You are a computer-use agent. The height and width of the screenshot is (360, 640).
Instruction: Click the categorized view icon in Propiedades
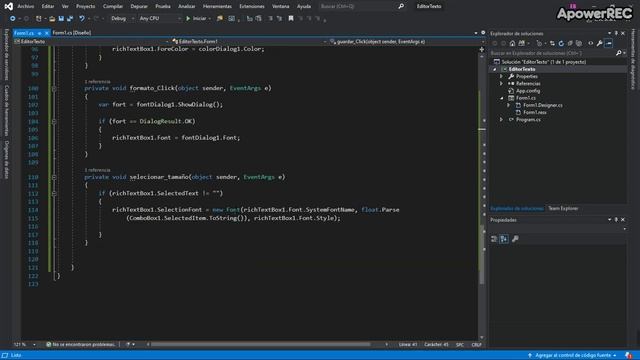494,239
